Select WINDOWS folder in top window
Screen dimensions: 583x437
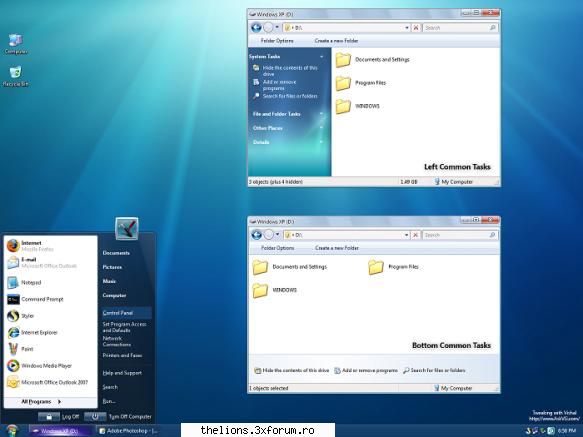(358, 106)
